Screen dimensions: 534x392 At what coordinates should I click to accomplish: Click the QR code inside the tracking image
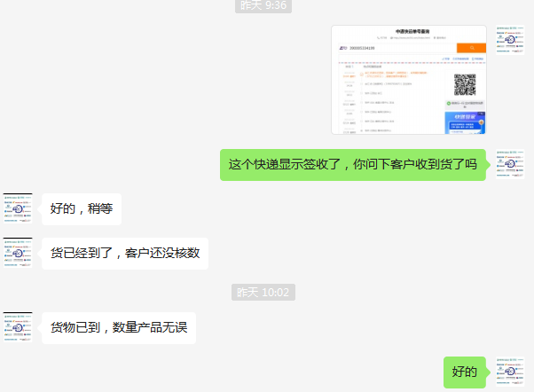[465, 84]
